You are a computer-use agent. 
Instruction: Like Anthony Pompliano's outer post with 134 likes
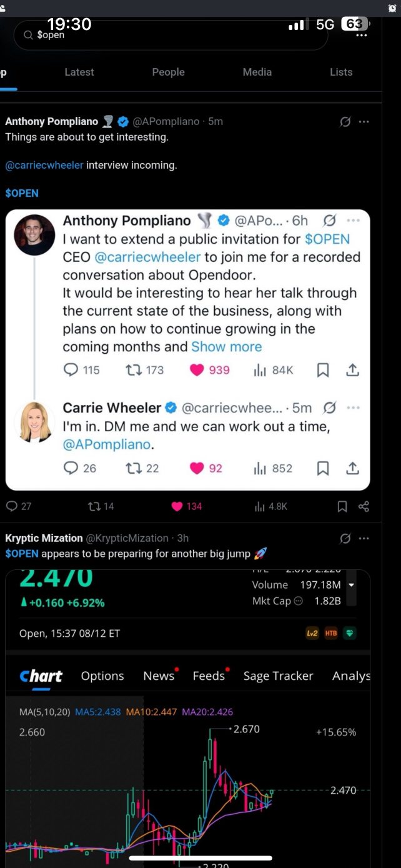pyautogui.click(x=177, y=506)
